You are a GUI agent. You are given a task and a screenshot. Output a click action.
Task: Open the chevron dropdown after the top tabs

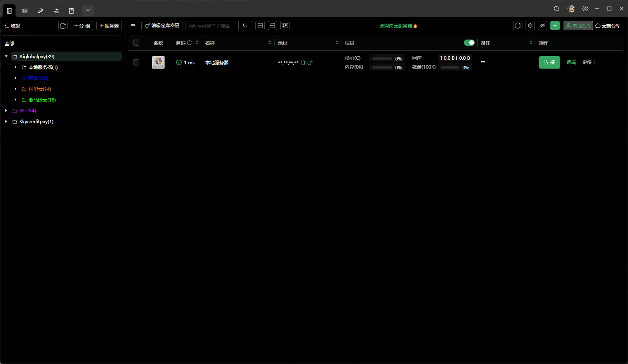88,11
